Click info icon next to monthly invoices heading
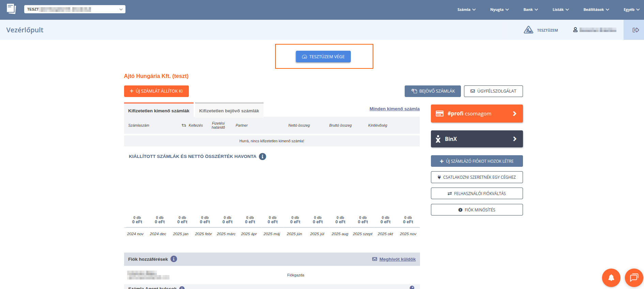The height and width of the screenshot is (289, 644). pyautogui.click(x=262, y=157)
